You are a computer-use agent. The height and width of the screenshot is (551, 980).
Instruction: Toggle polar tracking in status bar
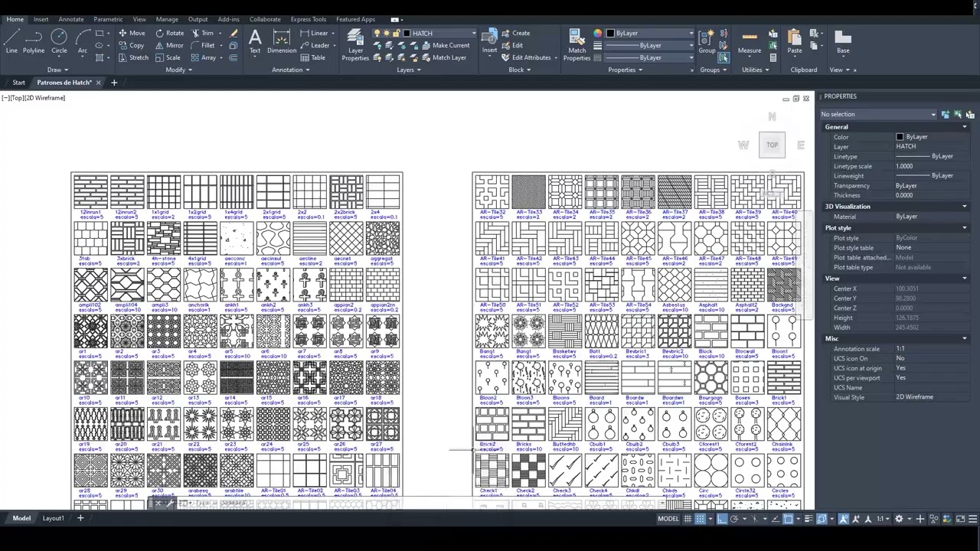pyautogui.click(x=733, y=519)
